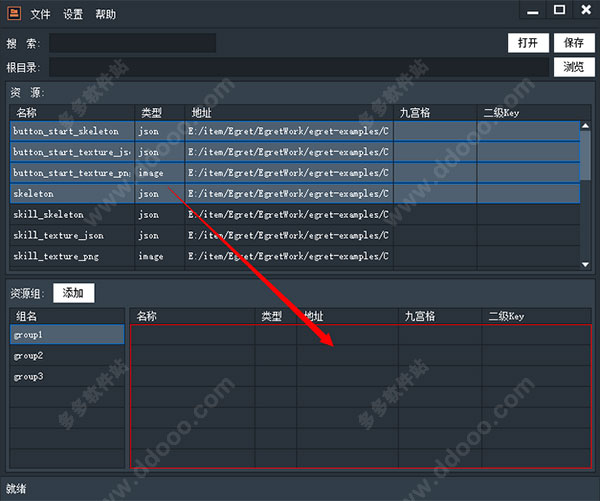Viewport: 600px width, 501px height.
Task: Click the resource list scroll-down arrow
Action: [x=585, y=264]
